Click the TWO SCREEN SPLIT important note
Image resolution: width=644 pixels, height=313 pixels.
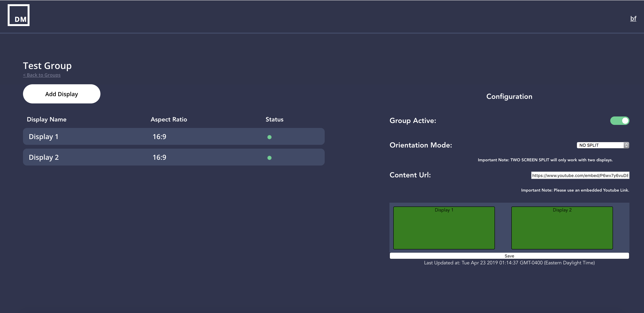point(545,160)
